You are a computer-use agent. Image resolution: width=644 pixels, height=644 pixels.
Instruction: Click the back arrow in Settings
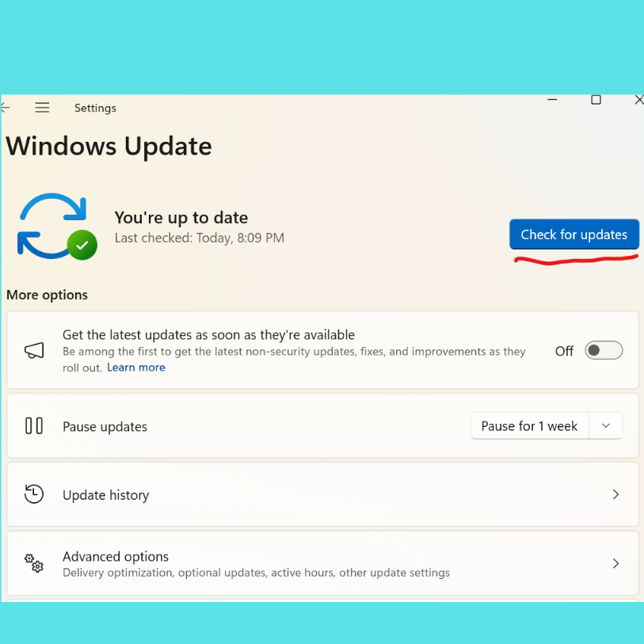point(5,108)
